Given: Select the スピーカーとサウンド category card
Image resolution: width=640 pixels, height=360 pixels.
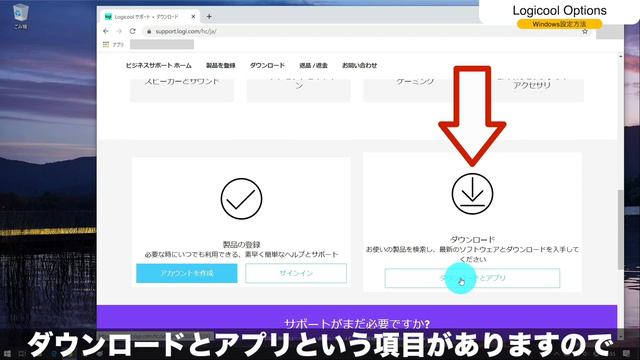Looking at the screenshot, I should [182, 89].
